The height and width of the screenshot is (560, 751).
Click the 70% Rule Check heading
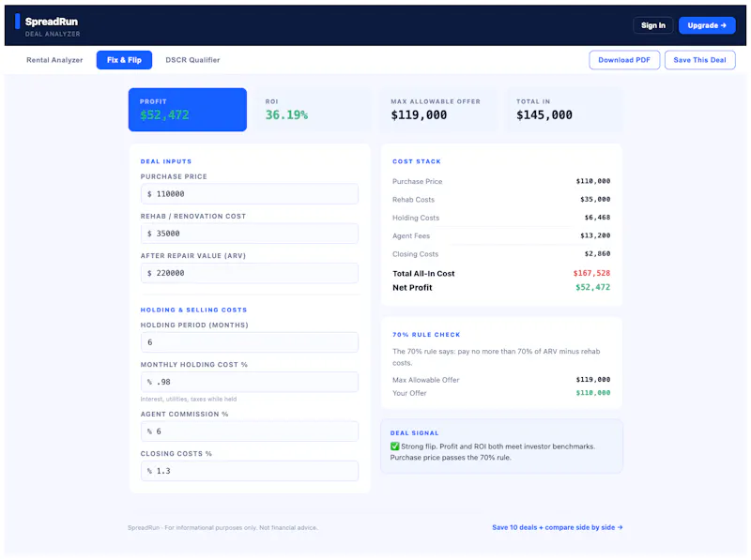[426, 335]
